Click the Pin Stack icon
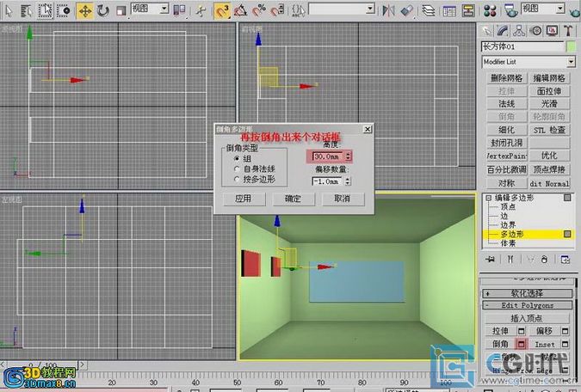Image resolution: width=581 pixels, height=392 pixels. [x=491, y=260]
